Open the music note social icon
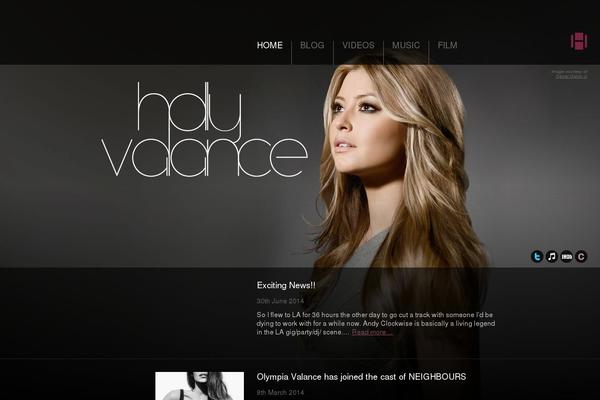Screen dimensions: 600x400 (x=551, y=256)
